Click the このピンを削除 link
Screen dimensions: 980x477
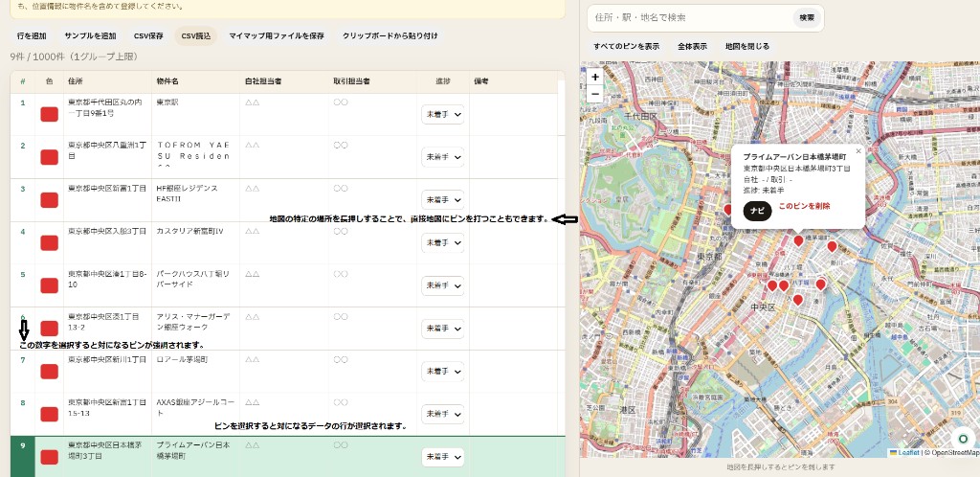804,206
